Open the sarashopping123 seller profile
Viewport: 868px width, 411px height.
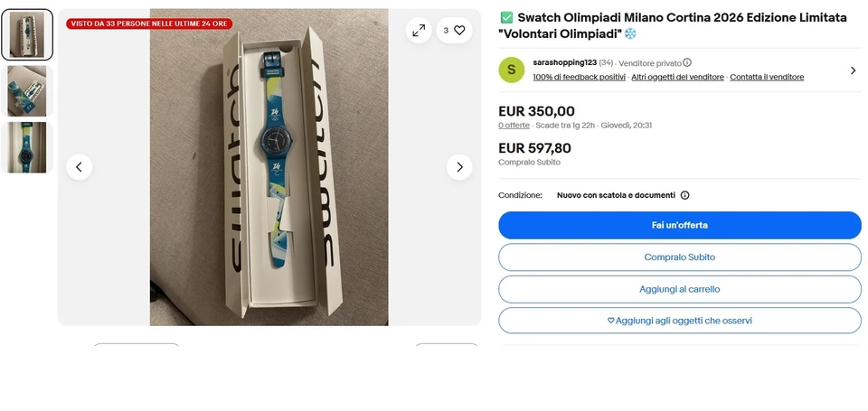[x=564, y=62]
